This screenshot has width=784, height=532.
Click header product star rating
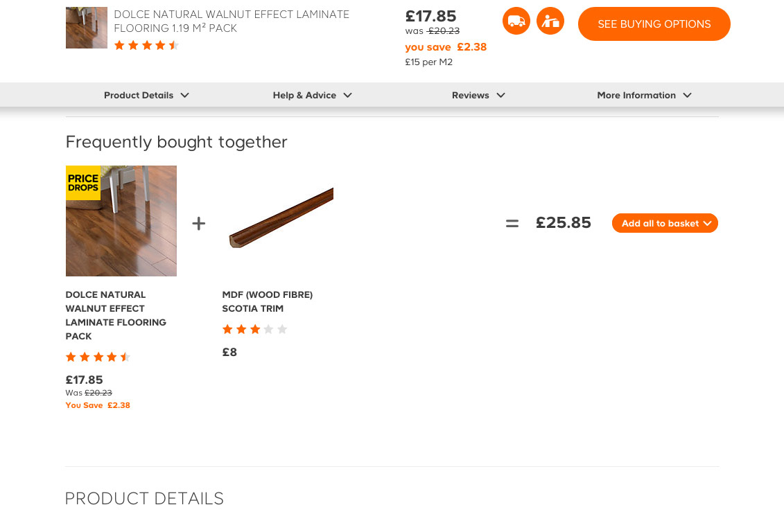click(146, 46)
